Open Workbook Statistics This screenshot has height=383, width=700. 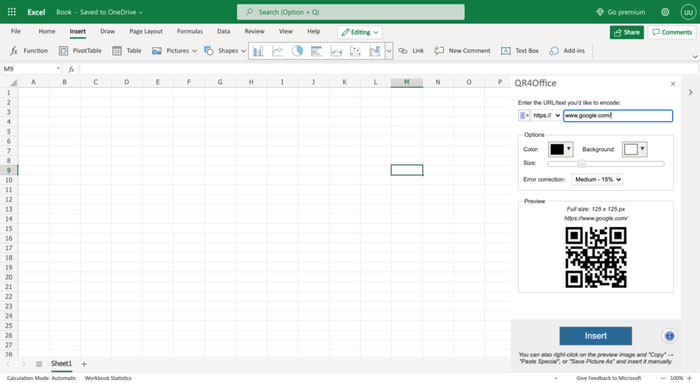[x=108, y=378]
